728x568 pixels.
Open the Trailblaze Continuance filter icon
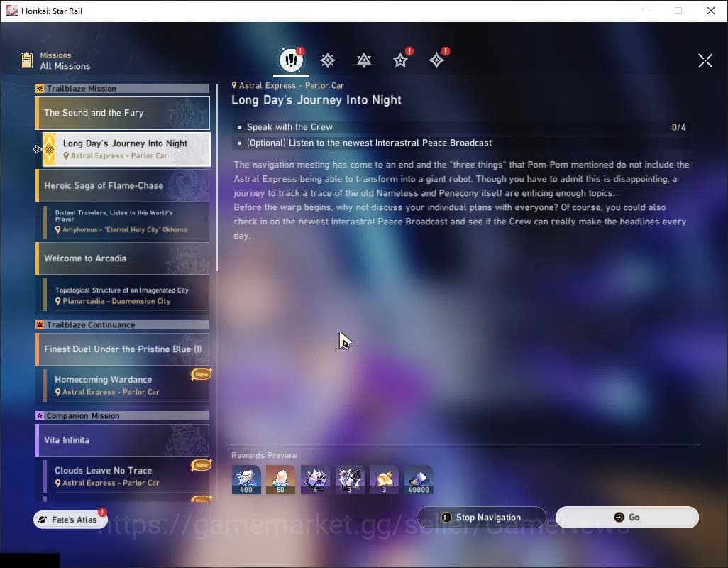(364, 60)
